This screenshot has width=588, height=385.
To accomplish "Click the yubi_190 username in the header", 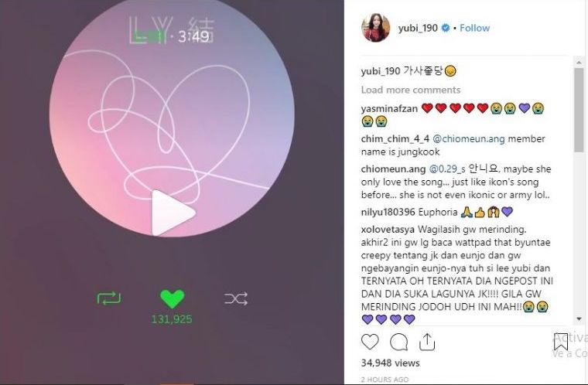I will click(x=418, y=28).
